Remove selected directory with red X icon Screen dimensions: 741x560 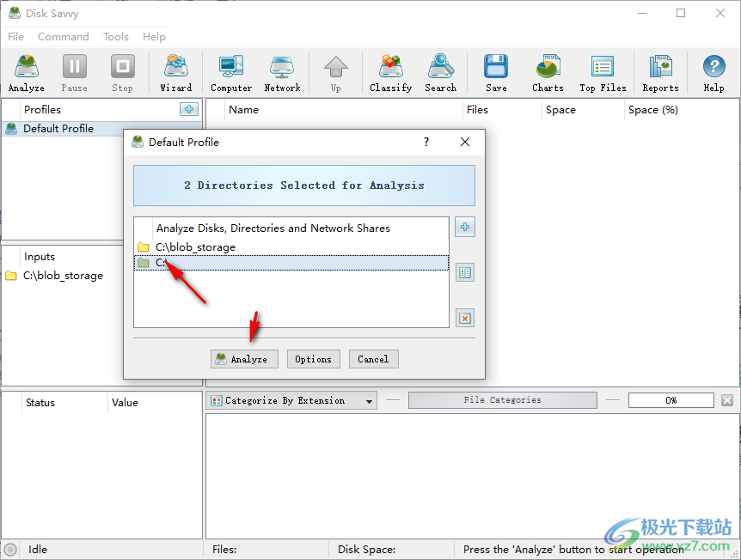pyautogui.click(x=465, y=318)
